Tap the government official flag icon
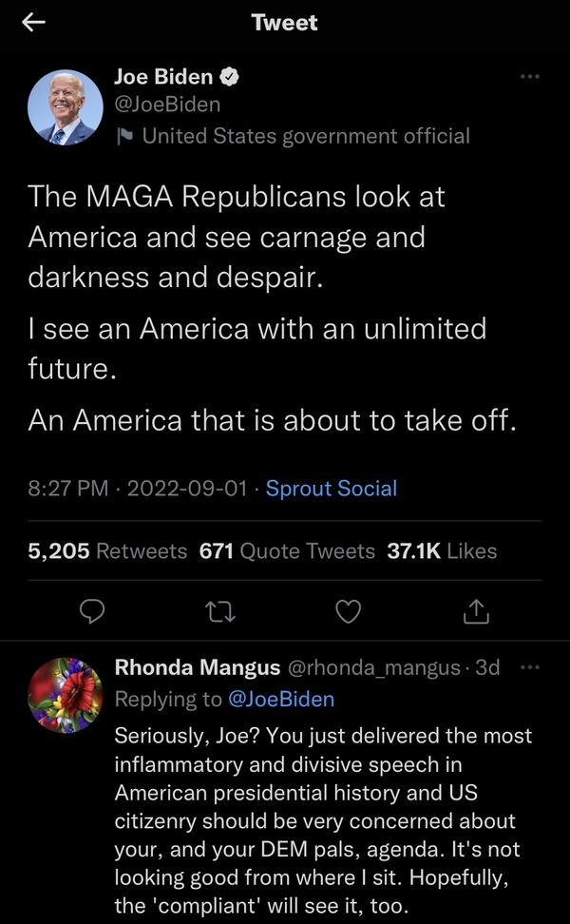This screenshot has height=924, width=570. 124,136
